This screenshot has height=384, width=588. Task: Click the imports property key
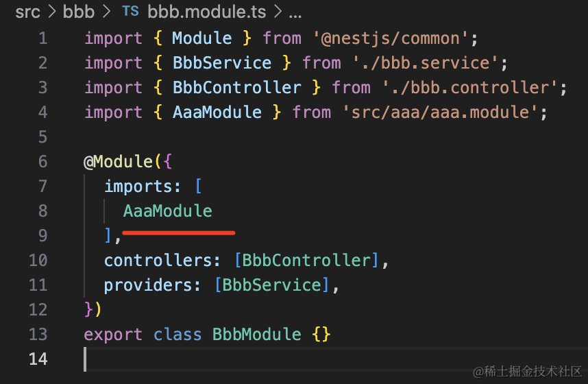(x=138, y=187)
